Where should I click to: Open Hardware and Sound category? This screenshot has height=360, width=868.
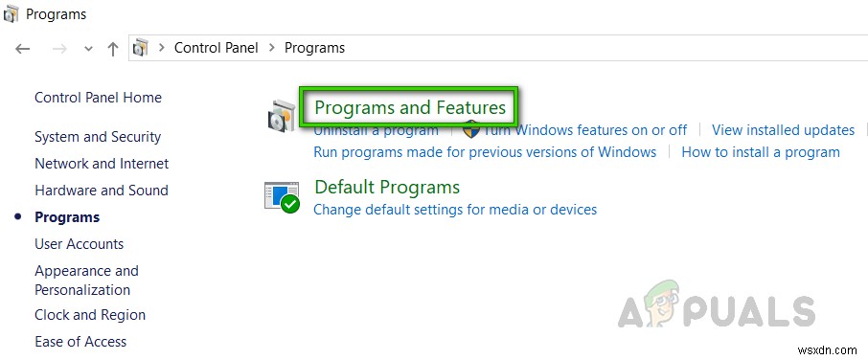point(102,191)
